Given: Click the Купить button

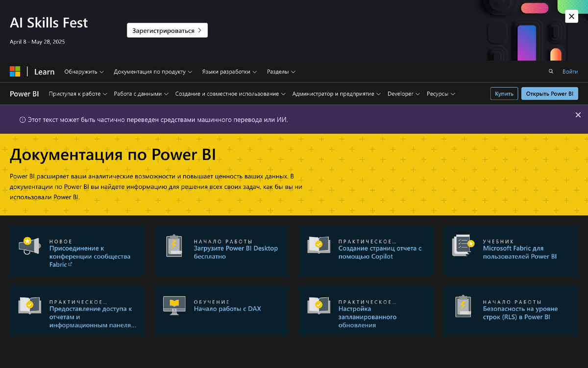Looking at the screenshot, I should (504, 94).
